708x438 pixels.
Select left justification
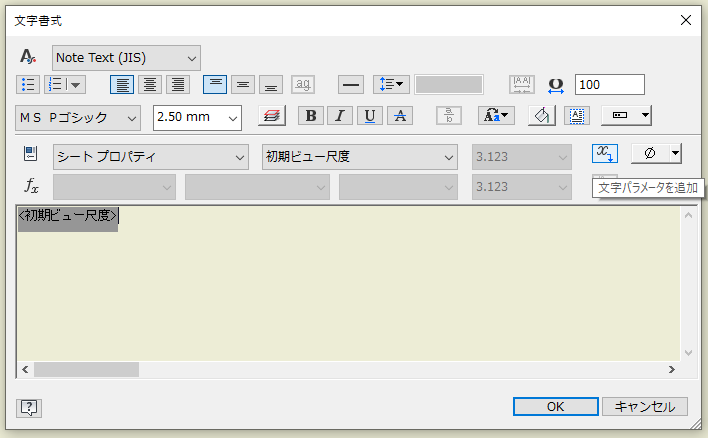[122, 84]
